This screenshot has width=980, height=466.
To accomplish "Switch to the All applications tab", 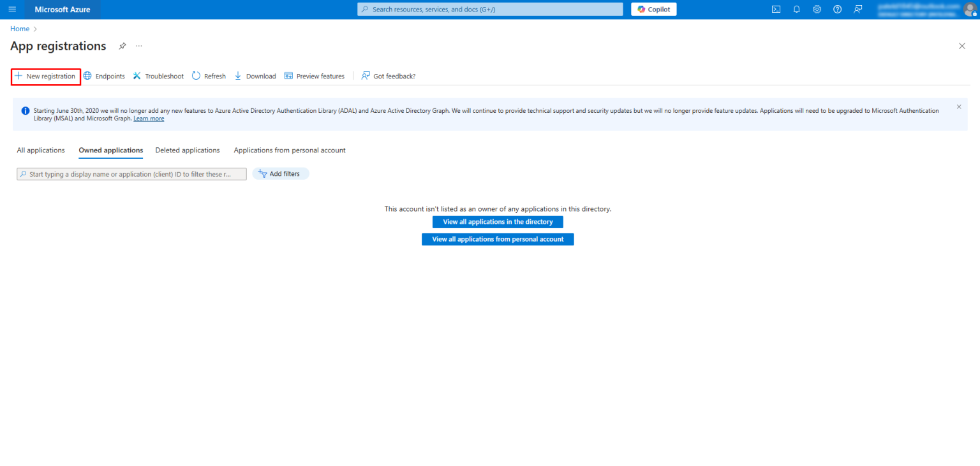I will [x=40, y=150].
